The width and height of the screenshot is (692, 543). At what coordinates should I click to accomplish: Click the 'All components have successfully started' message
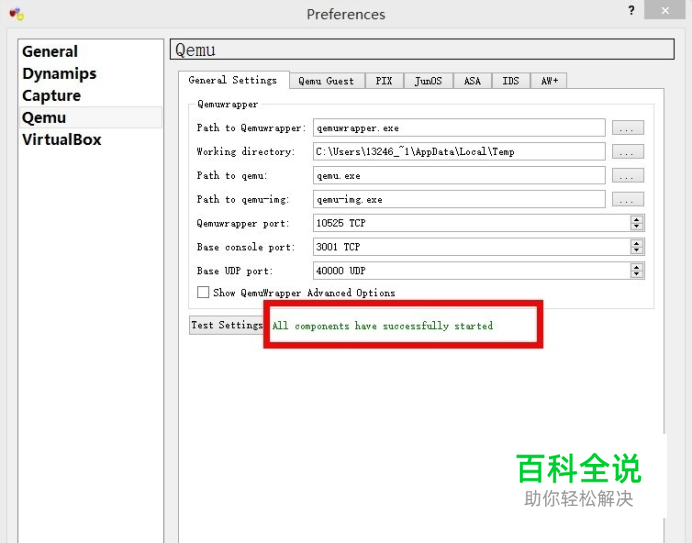(382, 326)
